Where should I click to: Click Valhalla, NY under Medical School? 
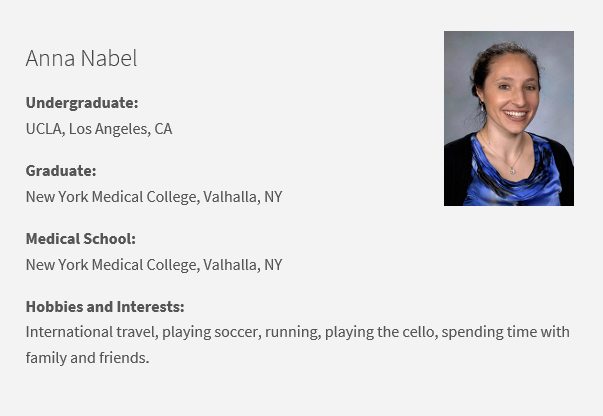tap(243, 265)
